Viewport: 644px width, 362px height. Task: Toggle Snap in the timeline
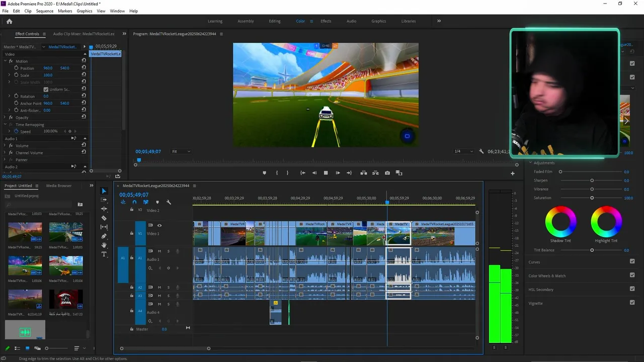pyautogui.click(x=134, y=202)
